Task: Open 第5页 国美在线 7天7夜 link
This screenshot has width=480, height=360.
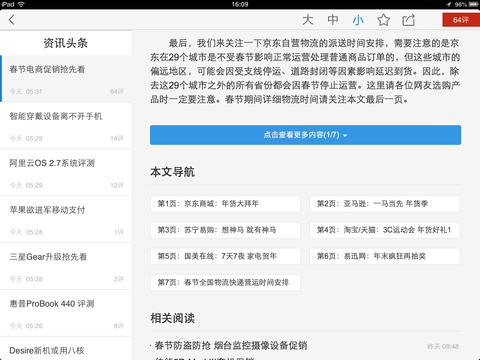Action: point(225,256)
